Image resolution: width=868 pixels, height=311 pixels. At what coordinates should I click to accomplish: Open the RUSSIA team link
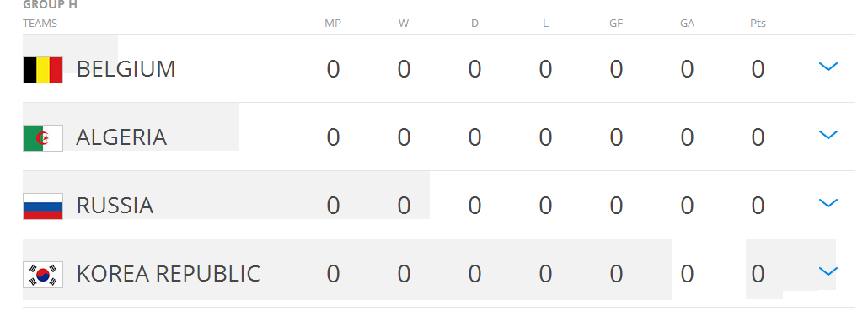115,206
